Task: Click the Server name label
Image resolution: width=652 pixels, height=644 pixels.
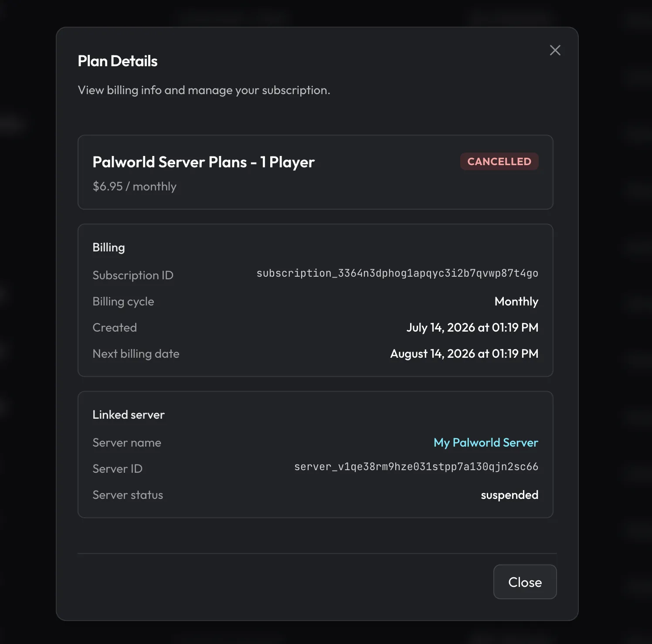Action: 126,443
